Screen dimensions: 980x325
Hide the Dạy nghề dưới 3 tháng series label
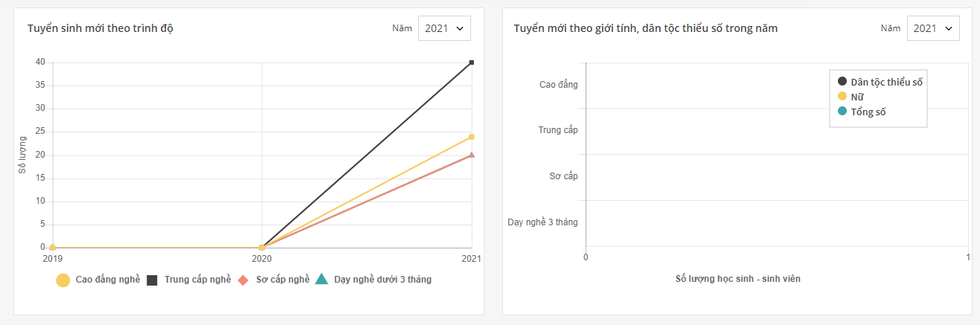(x=382, y=280)
